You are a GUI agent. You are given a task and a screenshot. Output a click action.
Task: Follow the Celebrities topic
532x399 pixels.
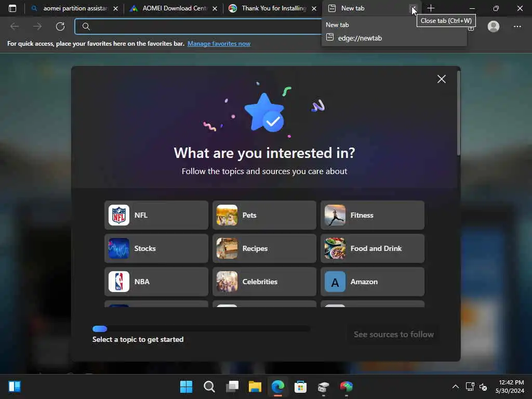264,282
